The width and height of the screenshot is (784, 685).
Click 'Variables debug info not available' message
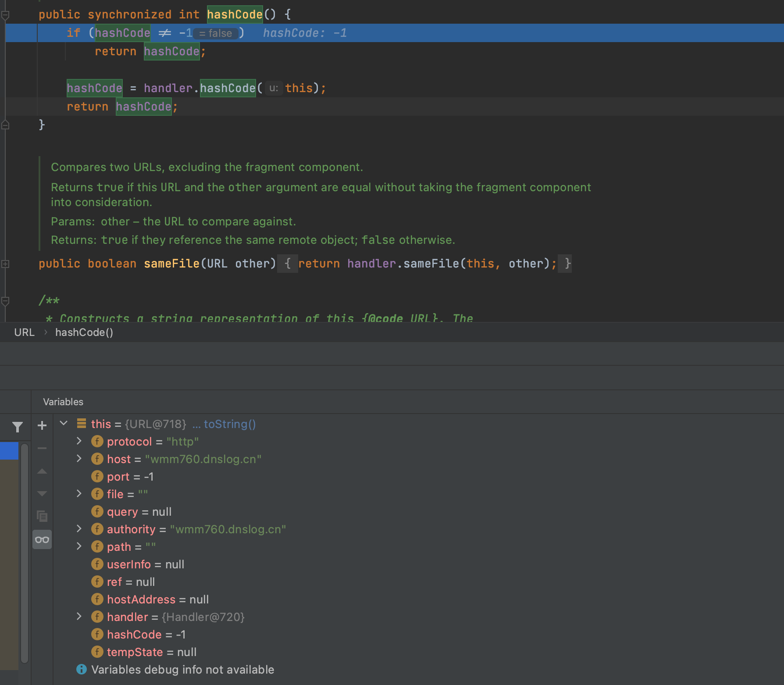(x=183, y=670)
